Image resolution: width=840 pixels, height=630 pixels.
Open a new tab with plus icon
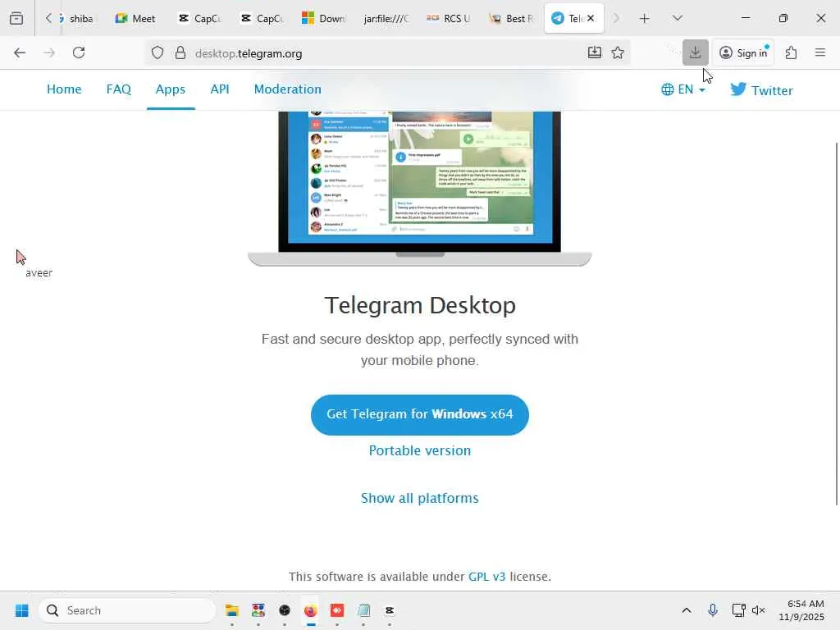pyautogui.click(x=645, y=18)
